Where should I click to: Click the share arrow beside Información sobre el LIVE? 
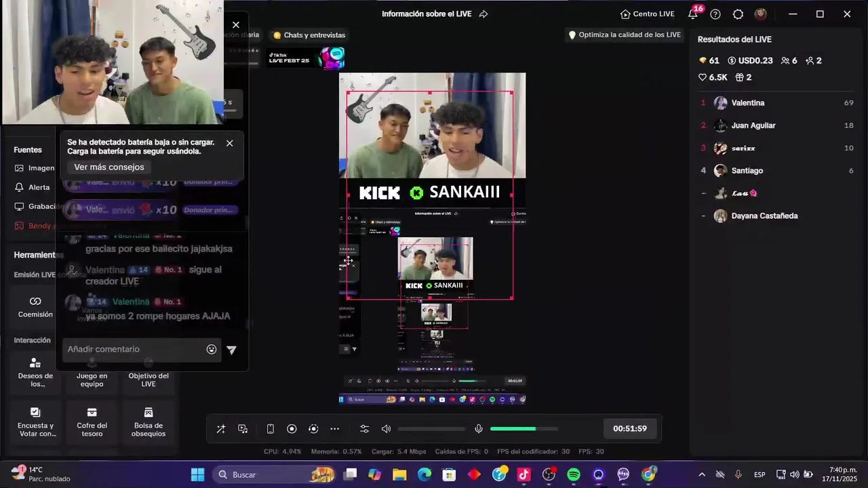coord(484,14)
